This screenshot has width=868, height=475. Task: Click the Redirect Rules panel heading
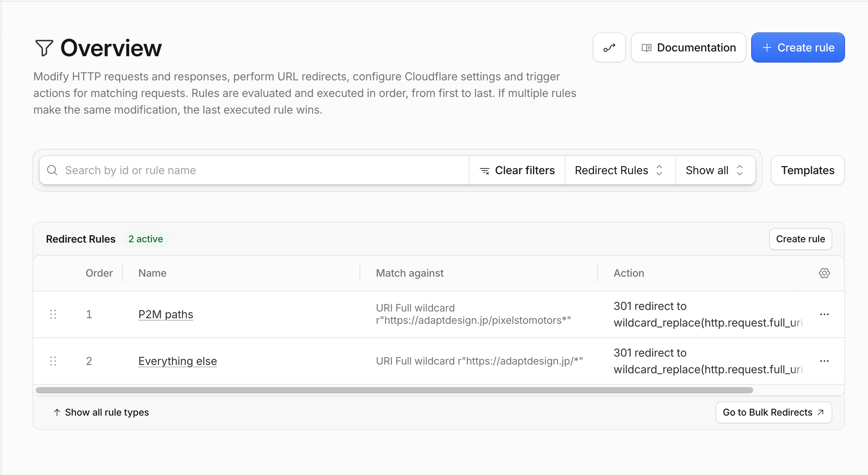click(x=80, y=239)
